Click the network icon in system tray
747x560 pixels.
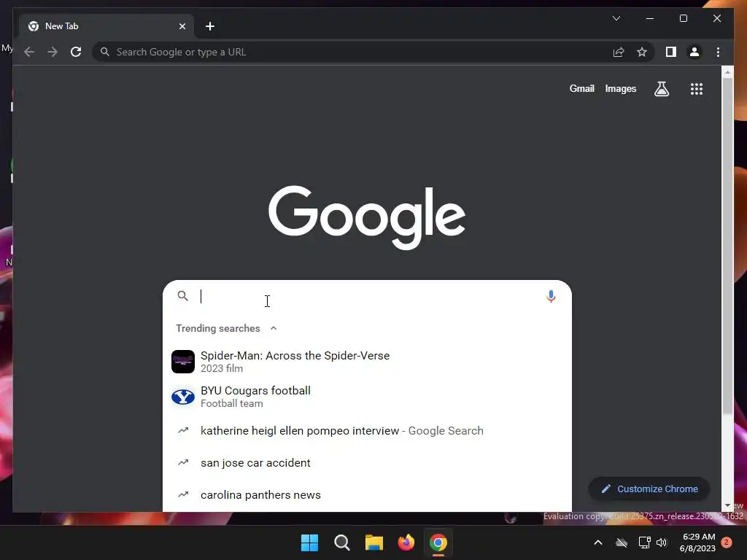644,542
